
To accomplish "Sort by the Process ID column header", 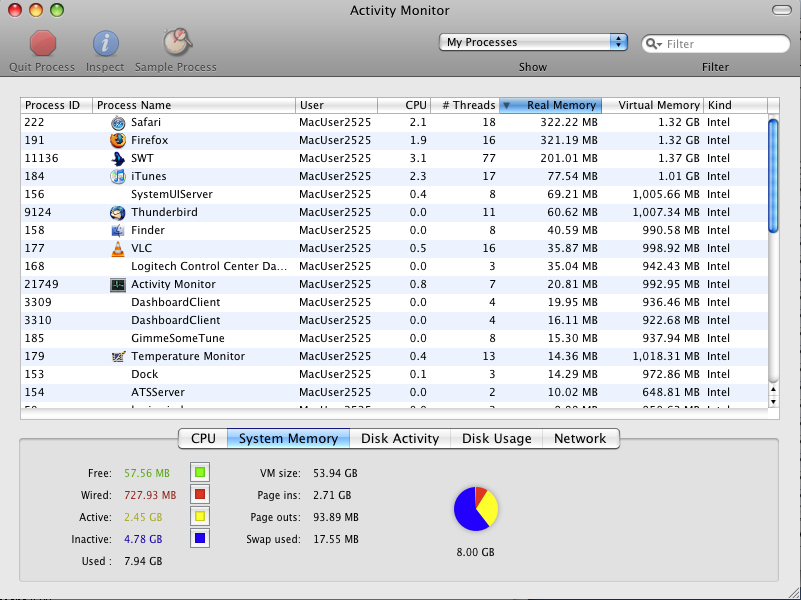I will (x=56, y=105).
